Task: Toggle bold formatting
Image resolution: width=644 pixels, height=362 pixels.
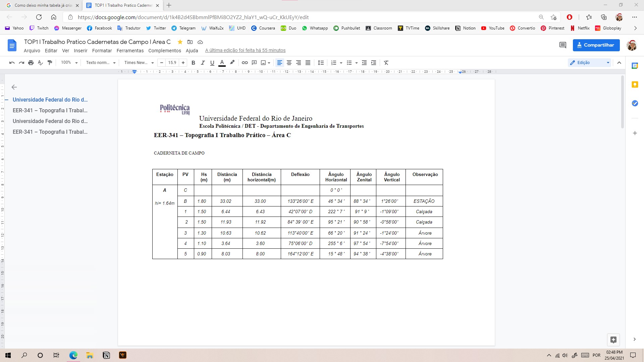Action: point(193,63)
